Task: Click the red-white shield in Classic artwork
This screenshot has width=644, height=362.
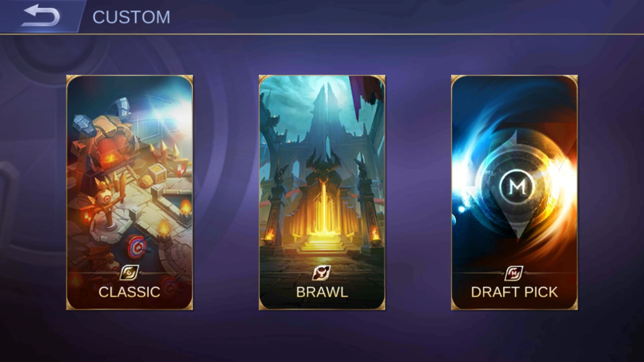Action: tap(181, 168)
